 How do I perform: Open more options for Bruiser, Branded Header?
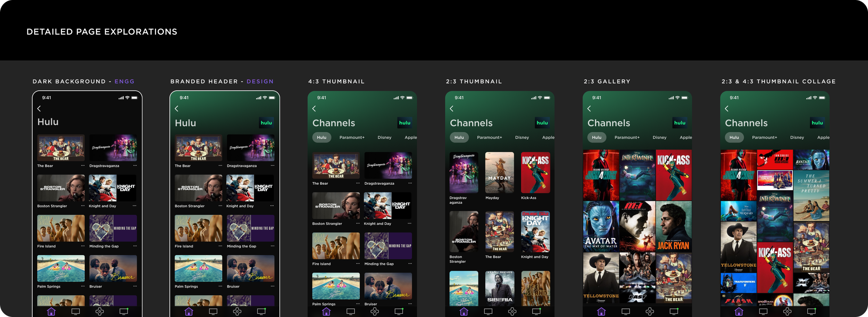click(272, 286)
